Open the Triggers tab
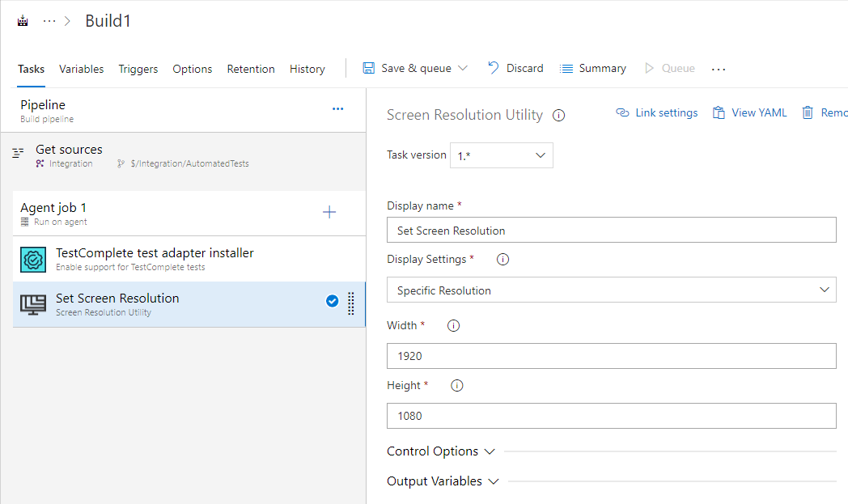 tap(138, 69)
